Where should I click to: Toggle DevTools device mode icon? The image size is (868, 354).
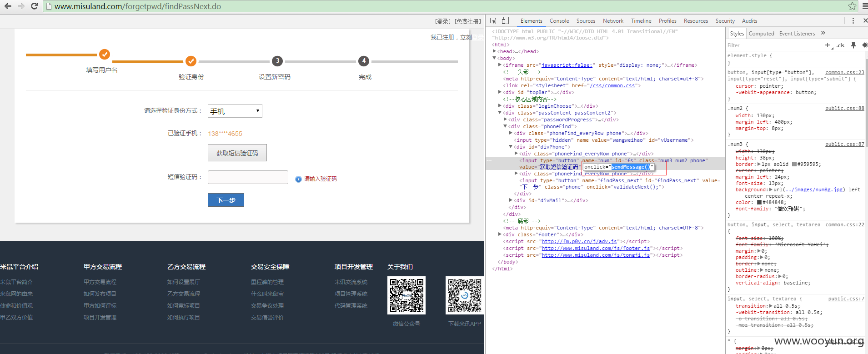tap(505, 21)
